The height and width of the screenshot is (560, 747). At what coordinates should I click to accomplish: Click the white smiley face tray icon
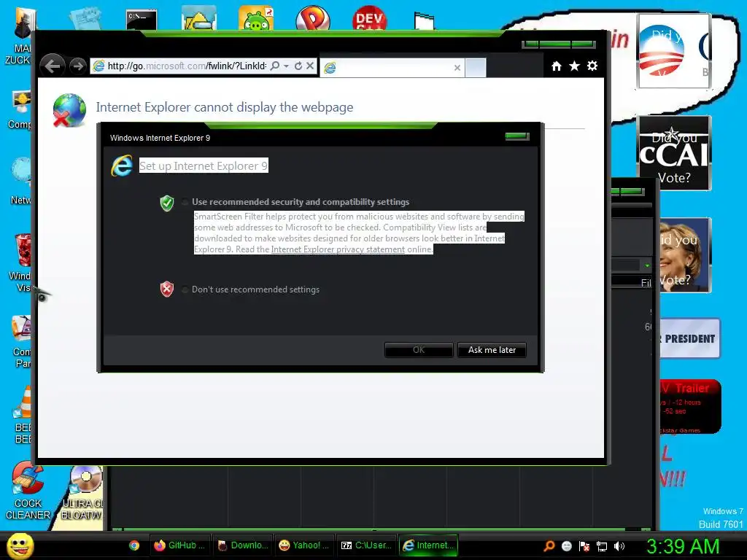point(566,546)
